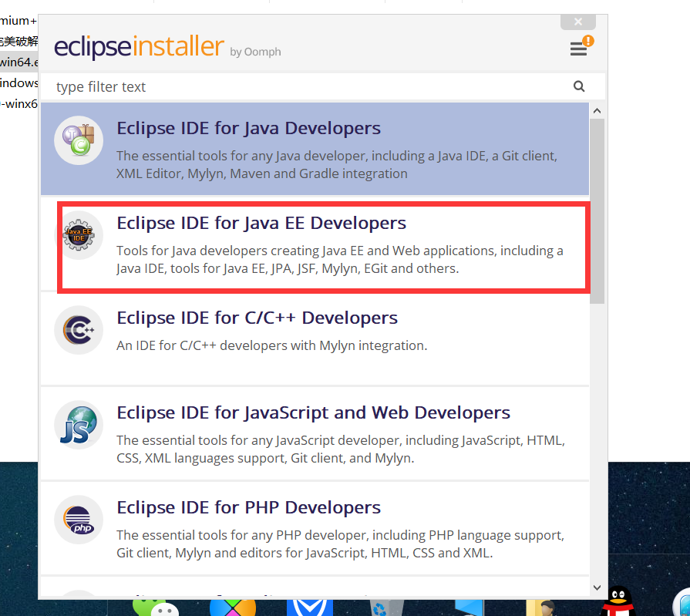Click the C/C++ product icon
The height and width of the screenshot is (616, 690).
[x=79, y=330]
